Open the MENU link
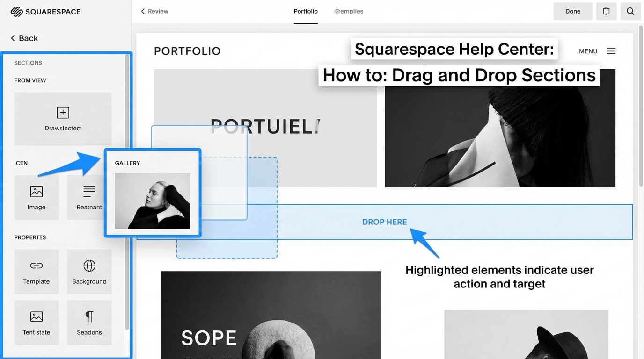The height and width of the screenshot is (359, 644). pos(588,51)
